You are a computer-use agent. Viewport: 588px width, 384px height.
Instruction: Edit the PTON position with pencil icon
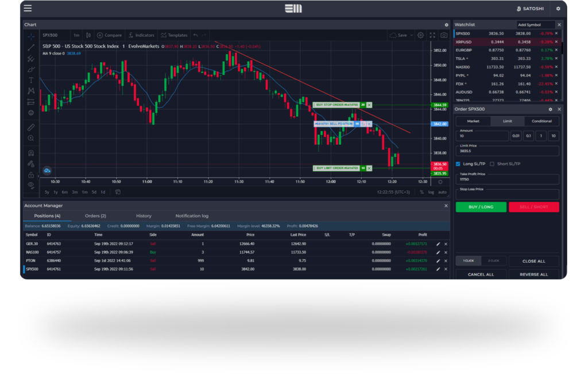438,260
